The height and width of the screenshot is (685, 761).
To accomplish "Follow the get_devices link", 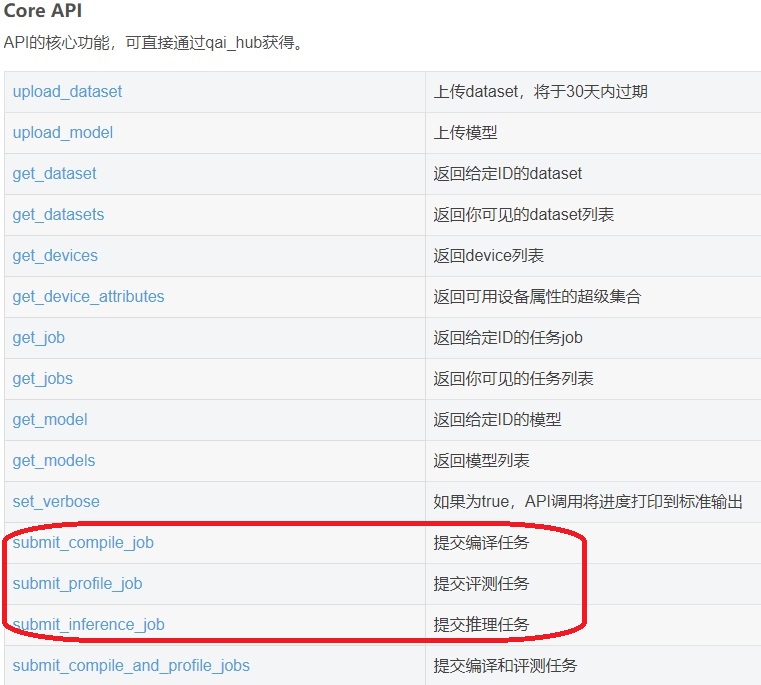I will 55,256.
